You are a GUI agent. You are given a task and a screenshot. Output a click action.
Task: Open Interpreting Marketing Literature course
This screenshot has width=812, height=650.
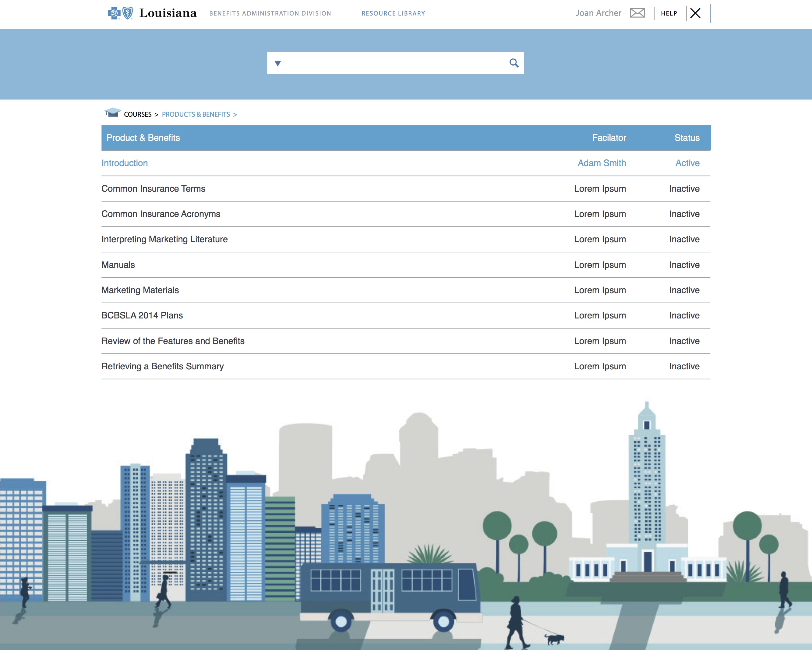click(x=164, y=239)
